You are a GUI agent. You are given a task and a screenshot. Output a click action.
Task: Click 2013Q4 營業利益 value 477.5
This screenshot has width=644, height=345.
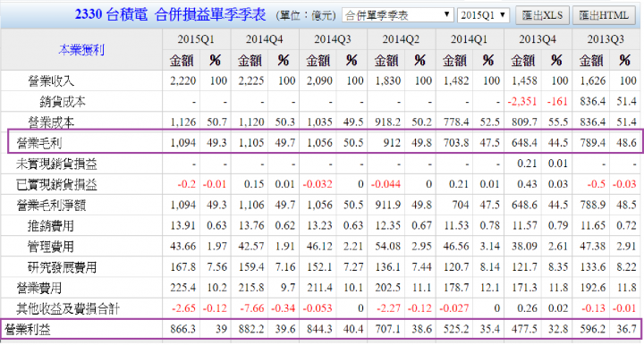[524, 330]
